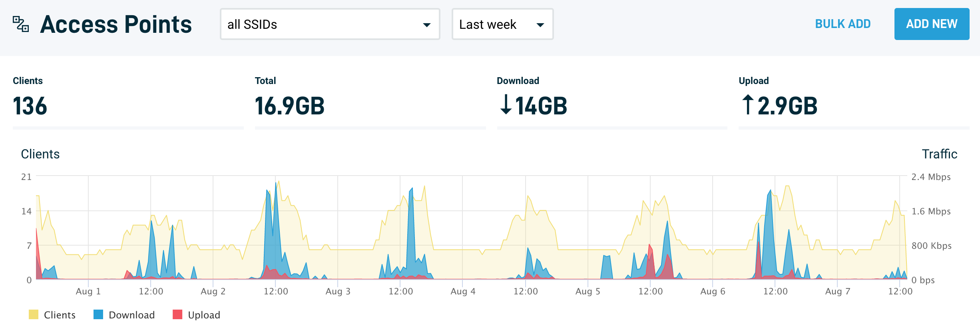This screenshot has height=332, width=980.
Task: Click the 16.9GB total value
Action: coord(290,106)
